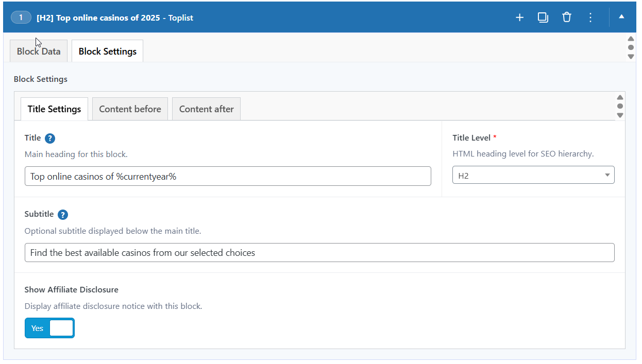Click the down triangle beside the Content after tab row

point(620,115)
